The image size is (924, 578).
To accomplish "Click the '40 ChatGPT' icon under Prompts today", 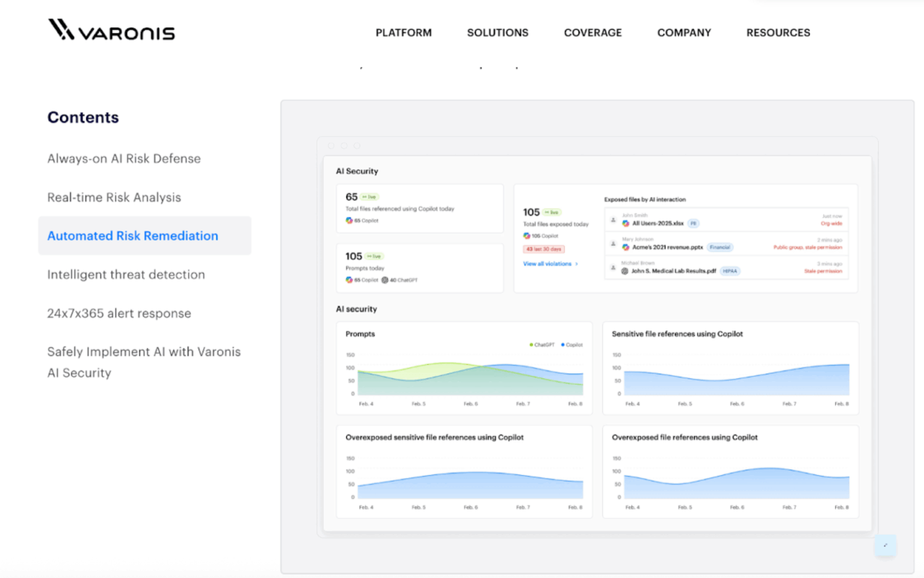I will point(385,280).
